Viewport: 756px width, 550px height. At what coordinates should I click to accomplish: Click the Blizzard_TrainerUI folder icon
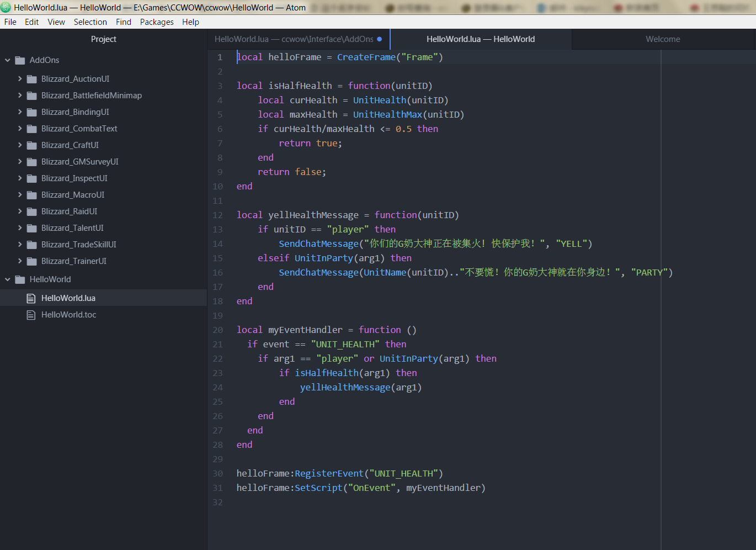point(32,261)
